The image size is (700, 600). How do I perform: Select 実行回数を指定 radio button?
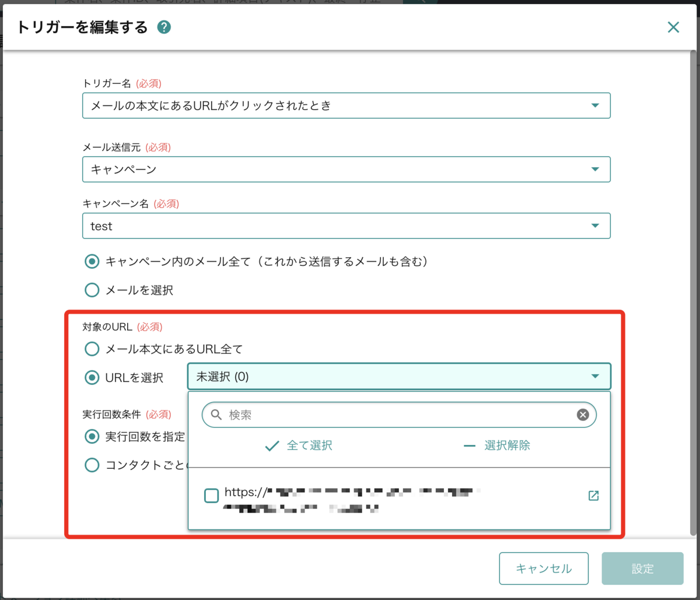click(92, 436)
